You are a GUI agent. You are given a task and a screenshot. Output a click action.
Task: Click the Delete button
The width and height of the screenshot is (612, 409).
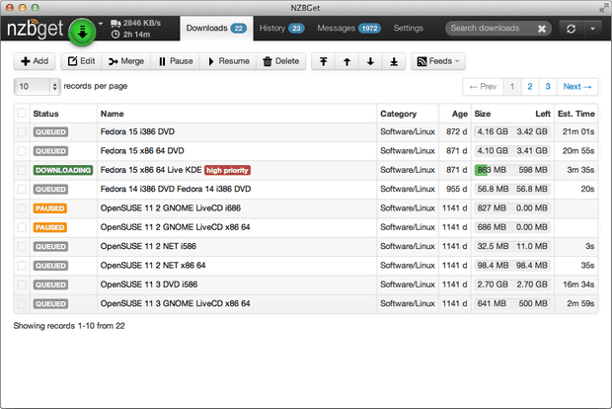281,61
